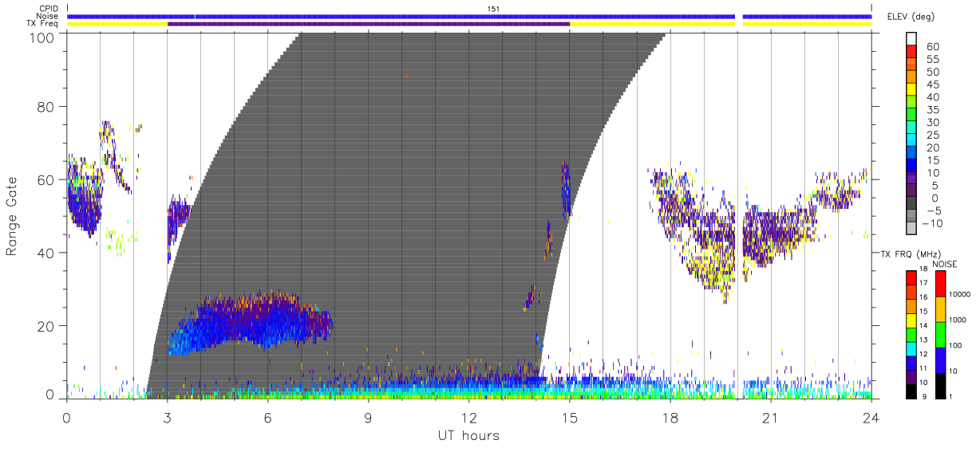
Task: Click the CPID value '151'
Action: pos(494,9)
